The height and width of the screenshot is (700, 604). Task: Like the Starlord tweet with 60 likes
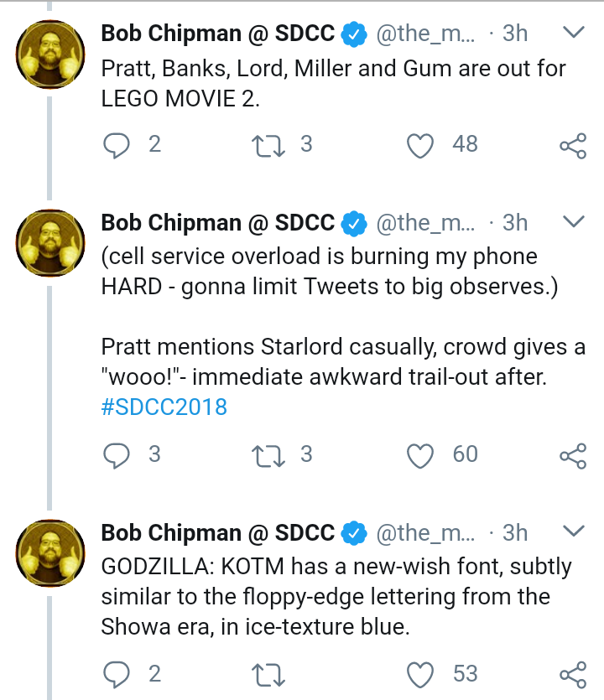tap(420, 455)
